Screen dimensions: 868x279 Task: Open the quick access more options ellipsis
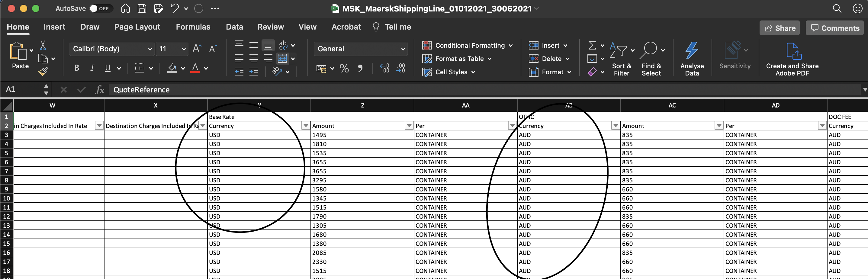click(x=215, y=9)
